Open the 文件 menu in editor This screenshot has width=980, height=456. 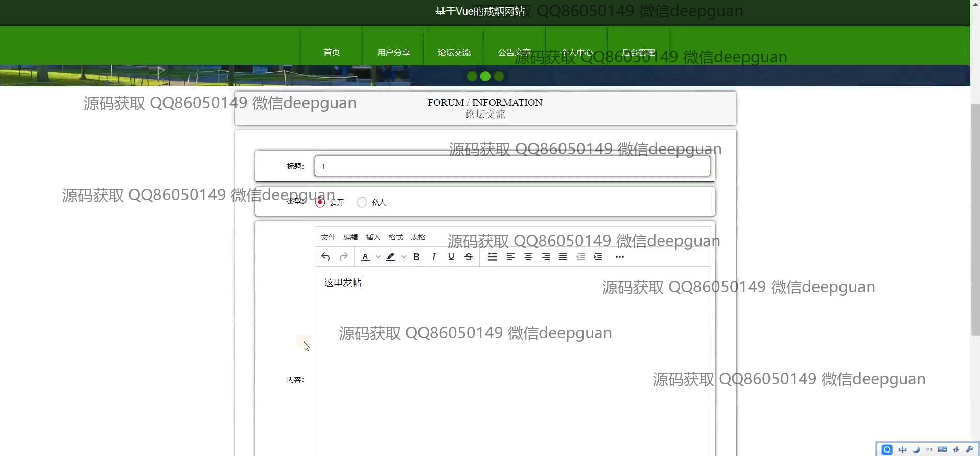[x=328, y=237]
